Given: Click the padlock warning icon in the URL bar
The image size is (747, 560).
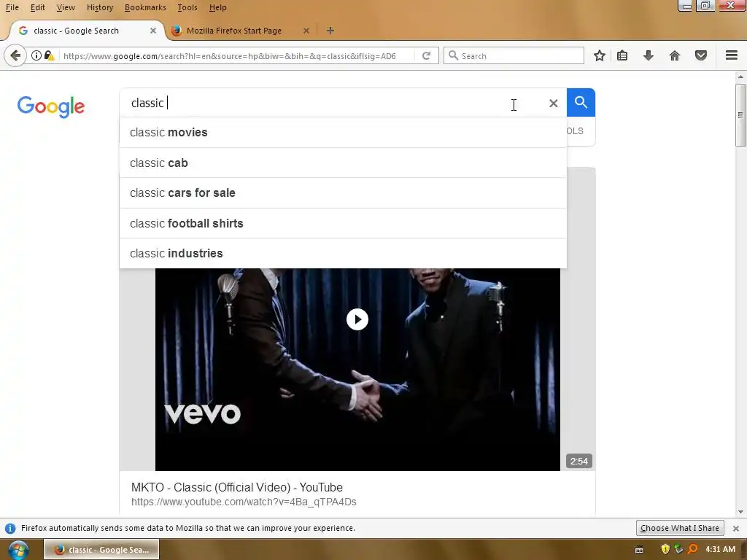Looking at the screenshot, I should pyautogui.click(x=49, y=55).
